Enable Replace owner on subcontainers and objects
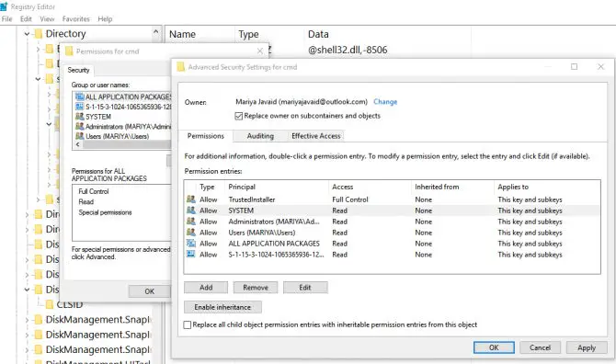This screenshot has height=364, width=616. click(239, 116)
